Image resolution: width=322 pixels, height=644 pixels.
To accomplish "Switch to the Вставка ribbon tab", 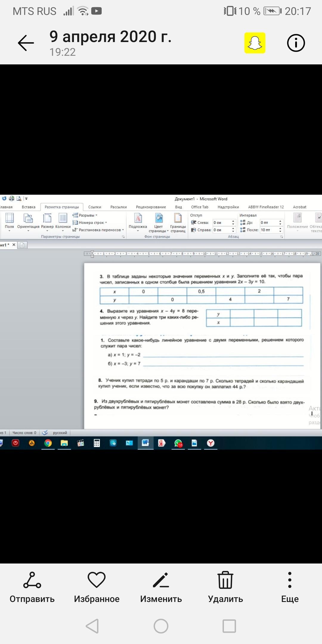I will pyautogui.click(x=29, y=207).
